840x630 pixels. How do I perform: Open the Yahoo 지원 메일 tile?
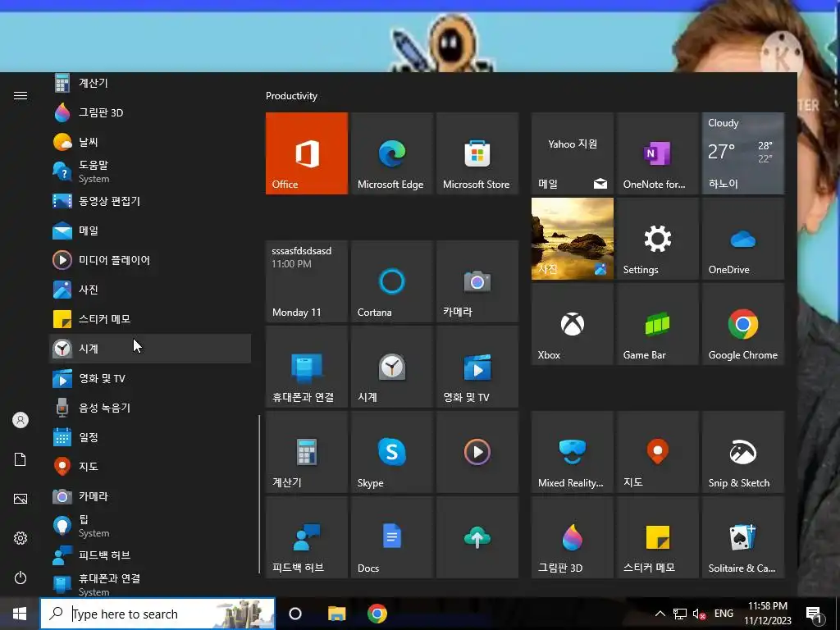point(572,153)
